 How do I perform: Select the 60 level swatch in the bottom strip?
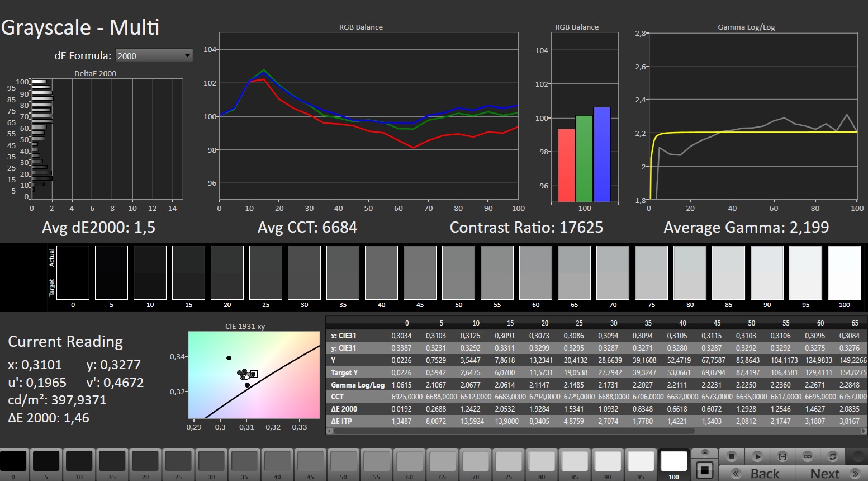coord(410,461)
